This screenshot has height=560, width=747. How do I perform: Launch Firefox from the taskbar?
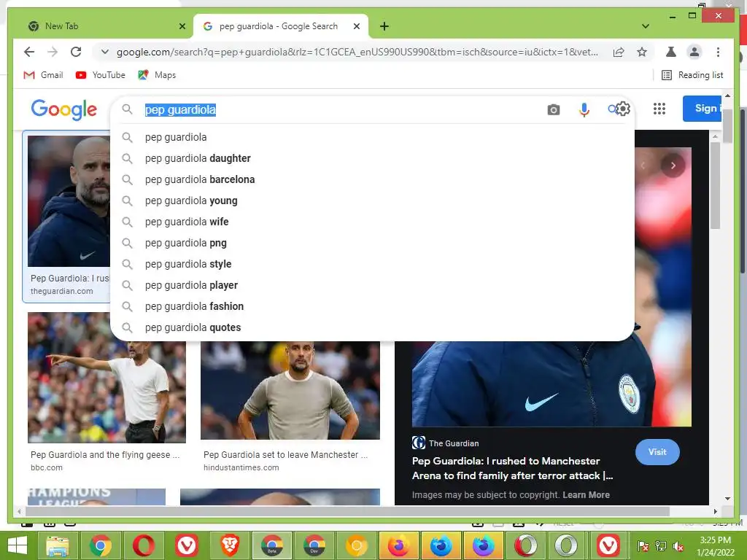coord(398,545)
